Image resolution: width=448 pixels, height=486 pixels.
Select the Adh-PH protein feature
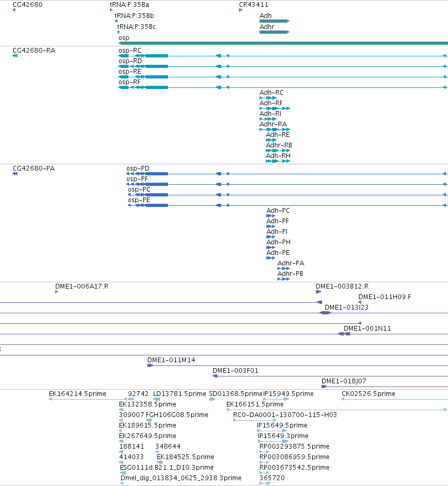click(x=271, y=247)
